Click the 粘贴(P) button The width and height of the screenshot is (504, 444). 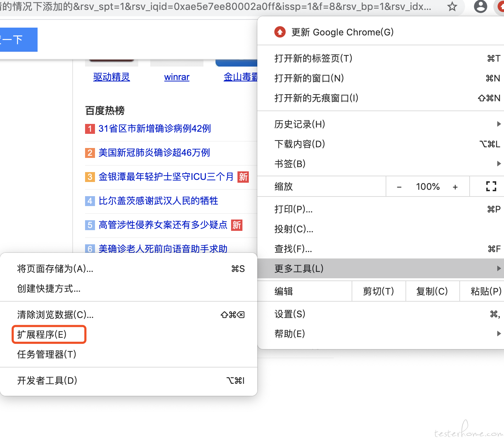coord(482,291)
